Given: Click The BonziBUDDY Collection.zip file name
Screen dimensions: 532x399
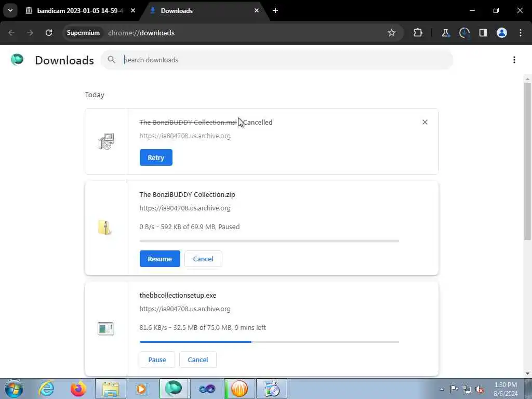Looking at the screenshot, I should pos(187,194).
